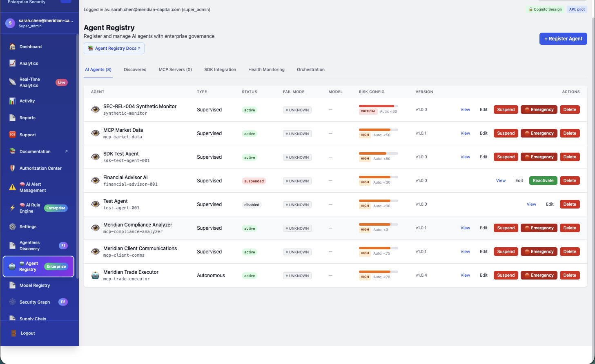595x364 pixels.
Task: Click the AI Rule Engine lightning icon
Action: 13,208
